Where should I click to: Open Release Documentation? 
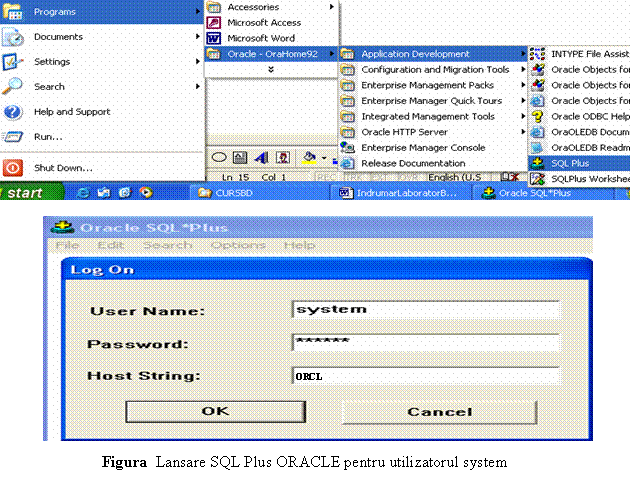pyautogui.click(x=433, y=163)
